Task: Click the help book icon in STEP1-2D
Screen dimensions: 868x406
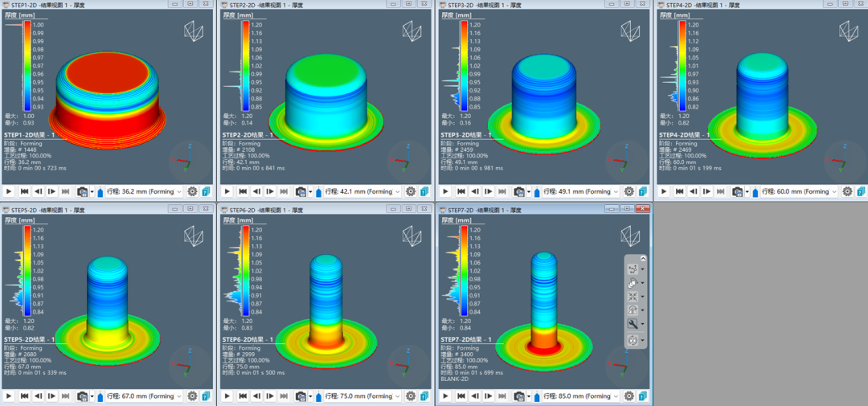Action: pos(207,191)
